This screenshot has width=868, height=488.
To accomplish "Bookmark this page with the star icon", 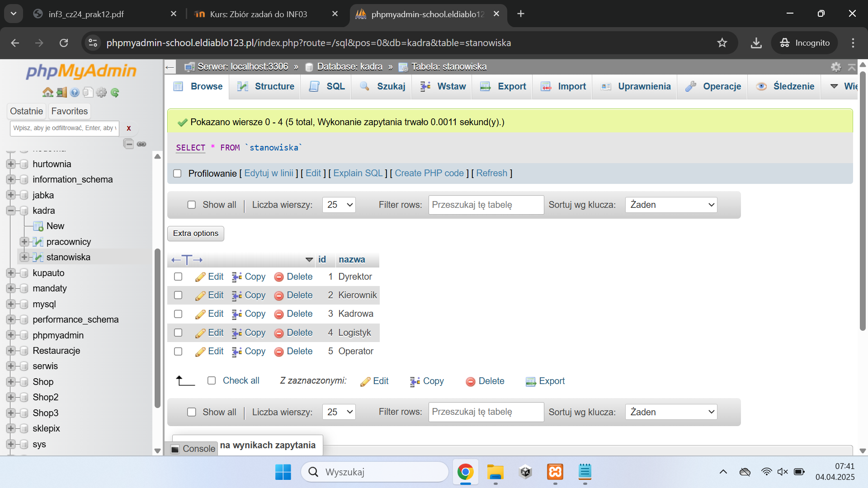I will point(722,43).
